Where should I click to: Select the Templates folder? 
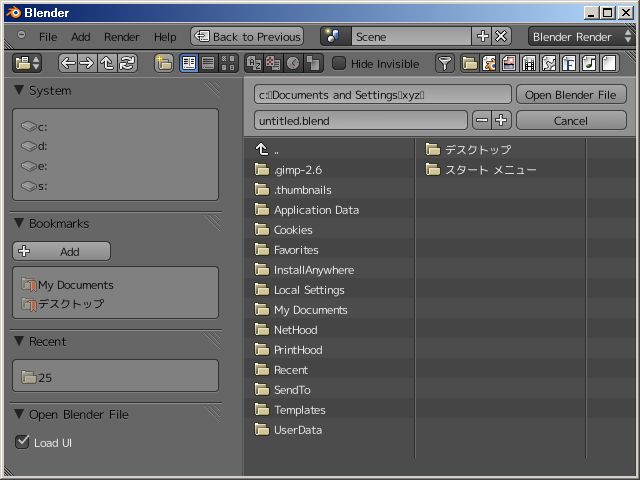click(x=290, y=410)
